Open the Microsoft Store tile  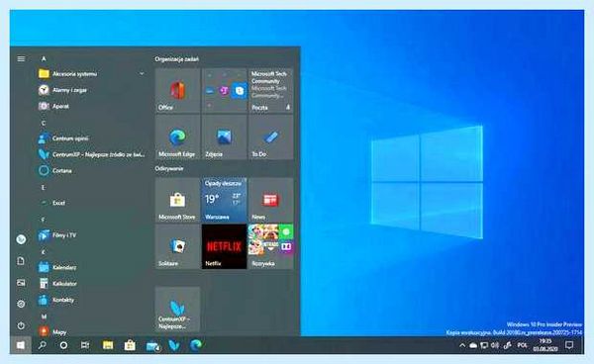pyautogui.click(x=177, y=200)
